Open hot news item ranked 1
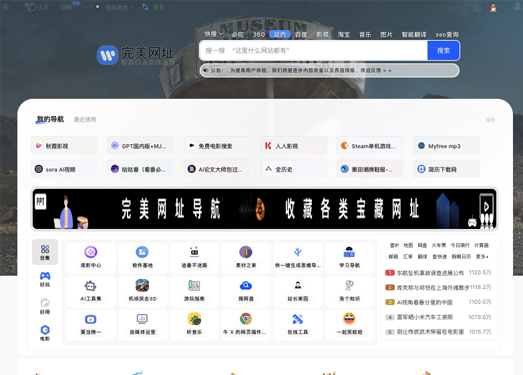The image size is (523, 375). point(438,273)
